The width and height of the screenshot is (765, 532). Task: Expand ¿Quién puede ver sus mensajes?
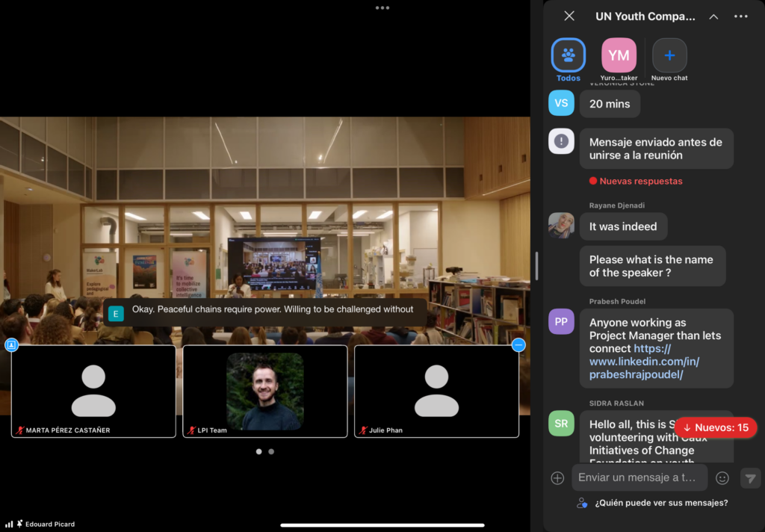661,503
